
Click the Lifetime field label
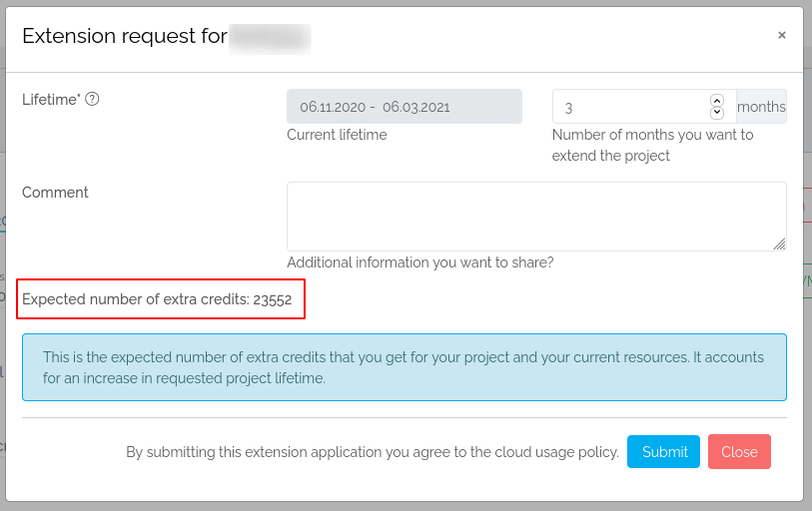click(x=51, y=99)
